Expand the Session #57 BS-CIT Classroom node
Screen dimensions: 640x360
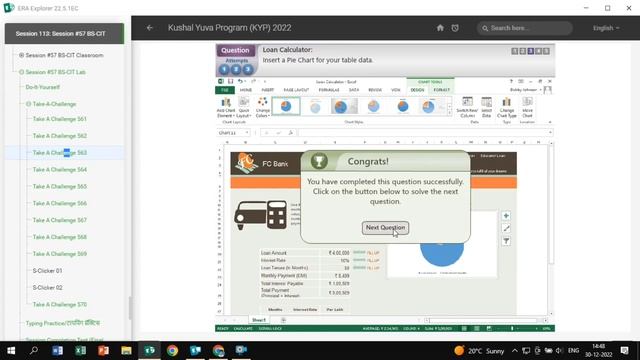pos(22,55)
